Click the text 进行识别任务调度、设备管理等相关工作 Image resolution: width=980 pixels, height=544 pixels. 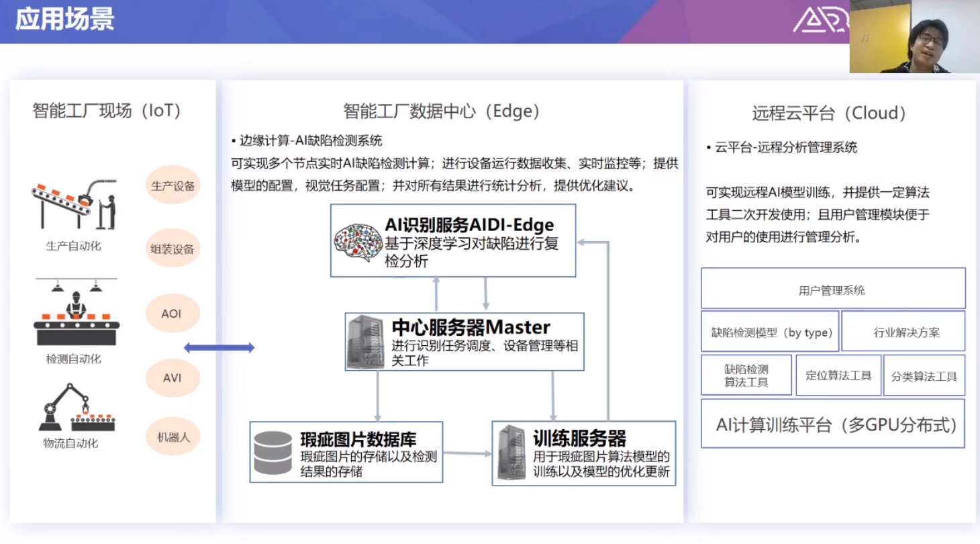pos(485,353)
